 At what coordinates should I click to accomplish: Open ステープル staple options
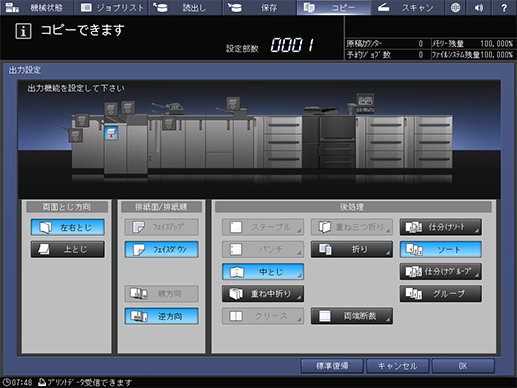point(263,227)
